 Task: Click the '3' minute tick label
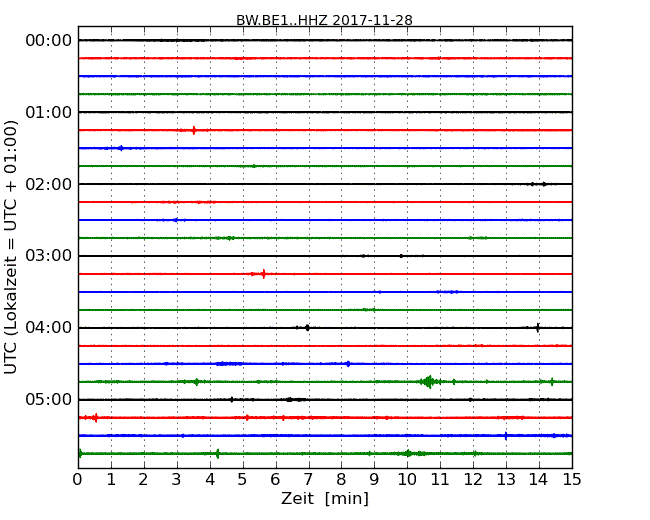click(x=177, y=480)
